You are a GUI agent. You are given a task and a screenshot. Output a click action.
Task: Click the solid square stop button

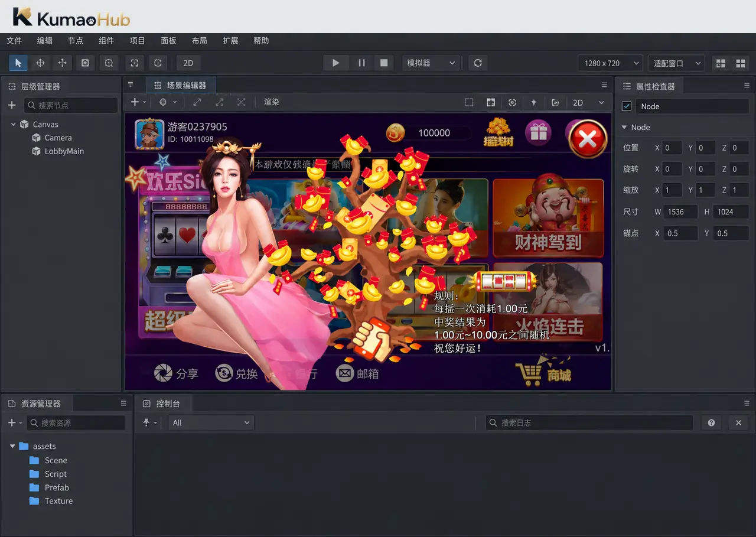[384, 63]
